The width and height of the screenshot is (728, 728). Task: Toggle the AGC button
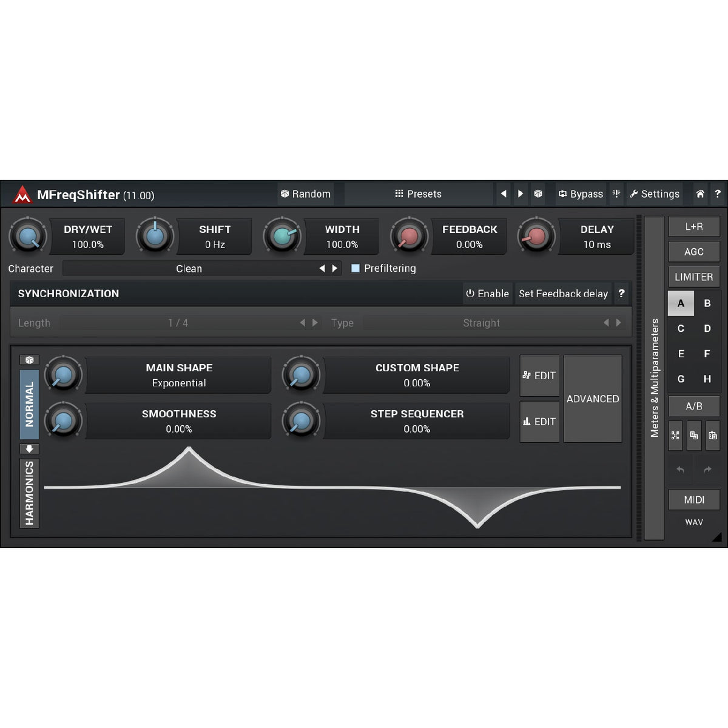pos(694,252)
